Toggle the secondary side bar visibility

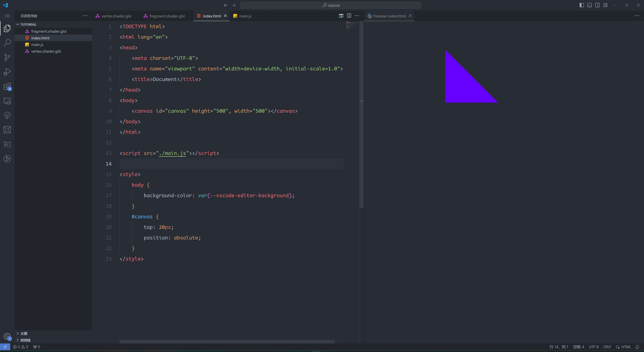(x=597, y=5)
